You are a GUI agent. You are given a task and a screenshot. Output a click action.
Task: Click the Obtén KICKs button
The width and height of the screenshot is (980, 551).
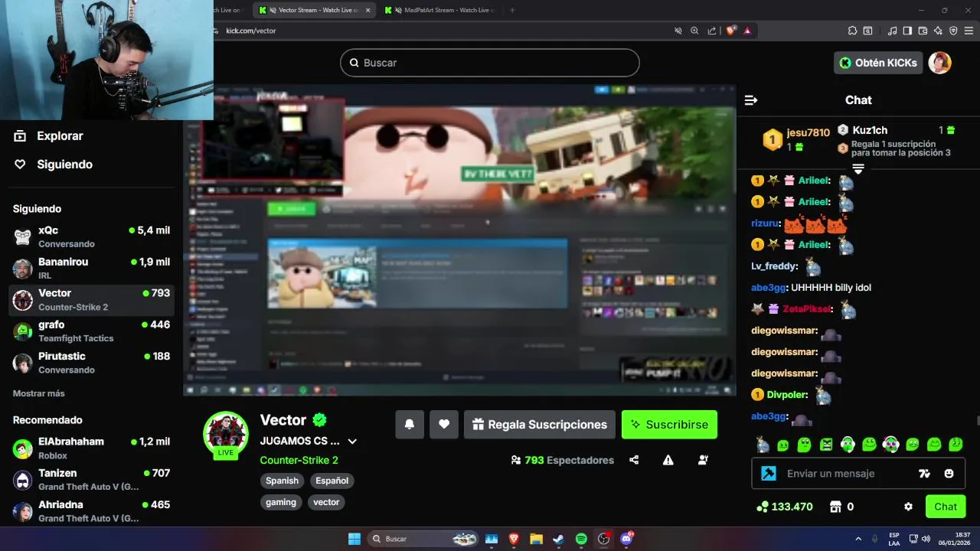(x=878, y=63)
